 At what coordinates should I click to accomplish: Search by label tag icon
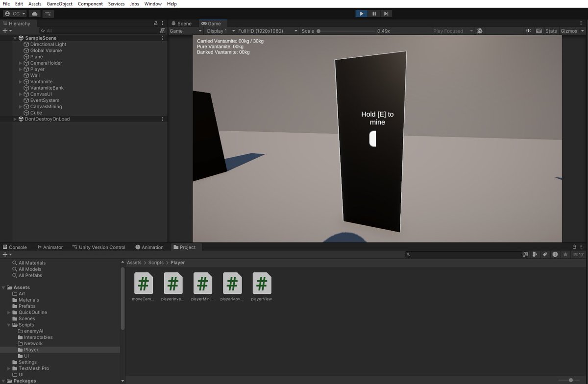click(544, 255)
